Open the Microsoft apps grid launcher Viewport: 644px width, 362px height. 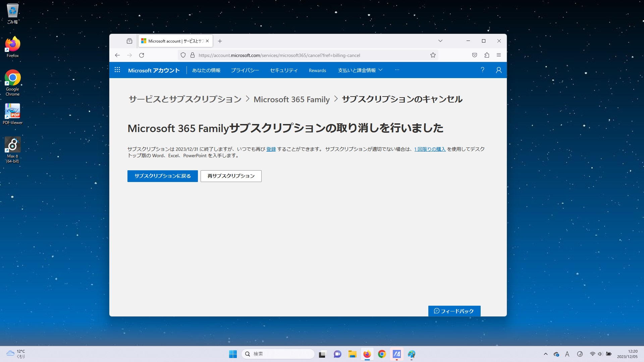click(117, 70)
